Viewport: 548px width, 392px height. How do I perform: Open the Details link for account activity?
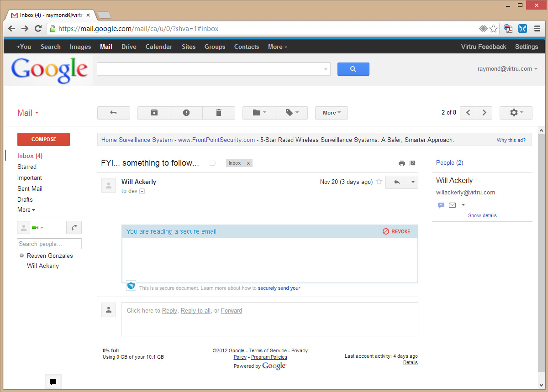tap(410, 362)
